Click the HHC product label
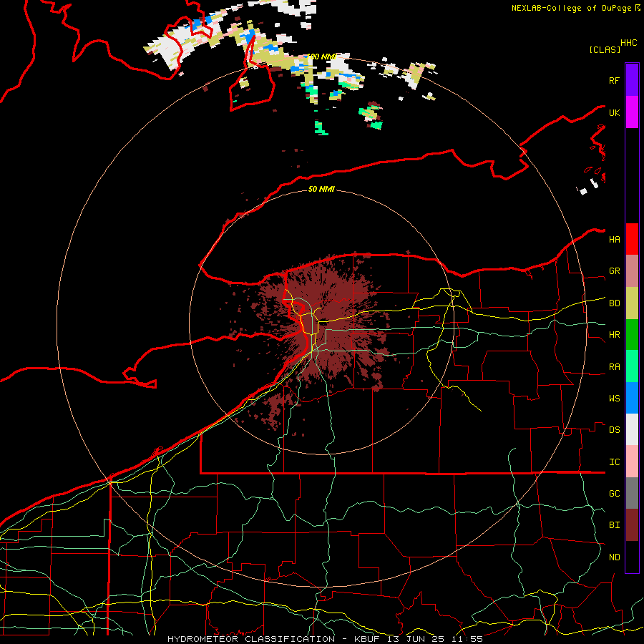The height and width of the screenshot is (644, 644). 629,43
